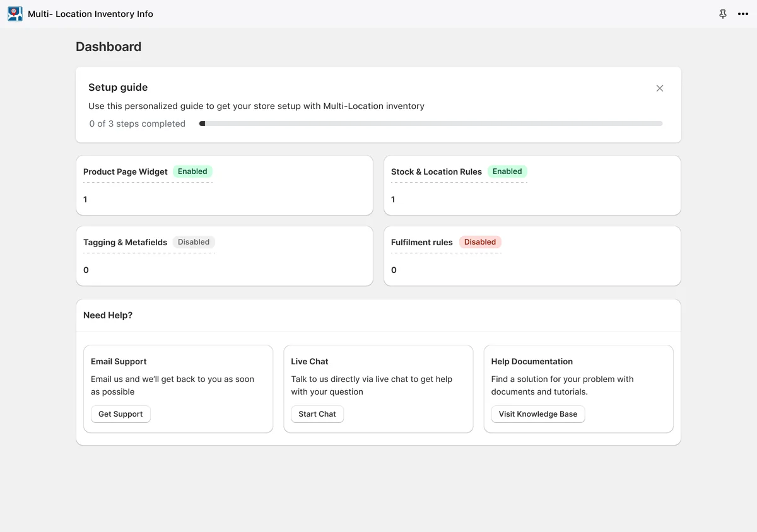Click the 'Email us and we'll get back' text
757x532 pixels.
point(172,385)
